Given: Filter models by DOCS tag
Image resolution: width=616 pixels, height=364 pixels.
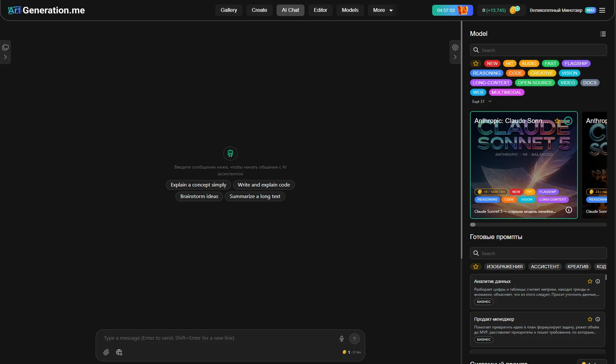Looking at the screenshot, I should (x=590, y=83).
